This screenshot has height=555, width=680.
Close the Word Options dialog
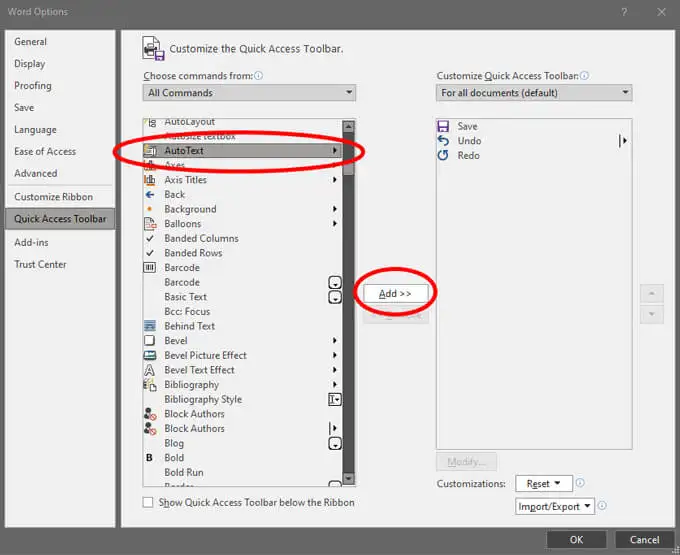[661, 12]
